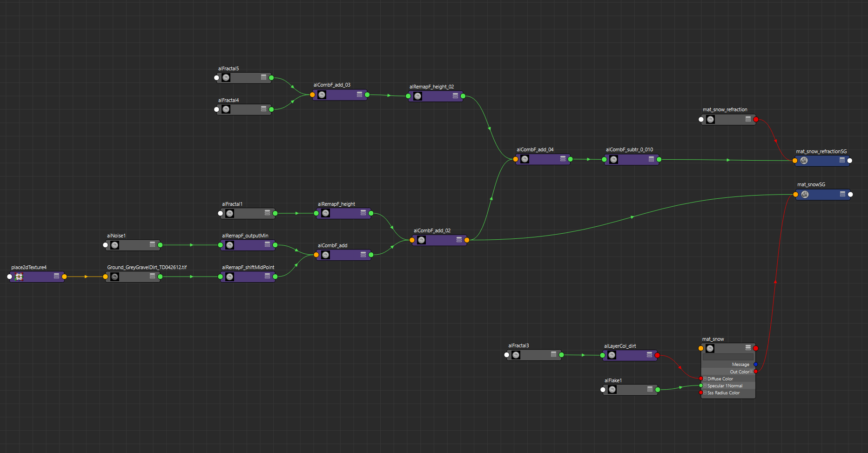Select the alRemapF_shiftMidPoint node swatch icon
The width and height of the screenshot is (868, 453).
(x=230, y=277)
